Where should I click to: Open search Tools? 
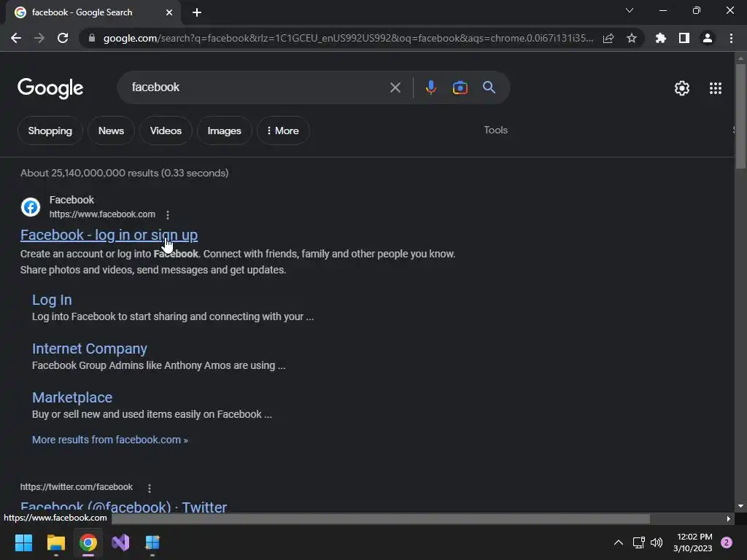(495, 130)
